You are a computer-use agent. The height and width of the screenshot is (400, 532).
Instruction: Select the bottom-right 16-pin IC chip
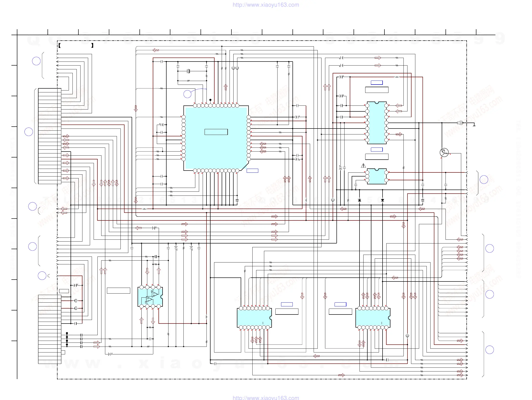(373, 318)
